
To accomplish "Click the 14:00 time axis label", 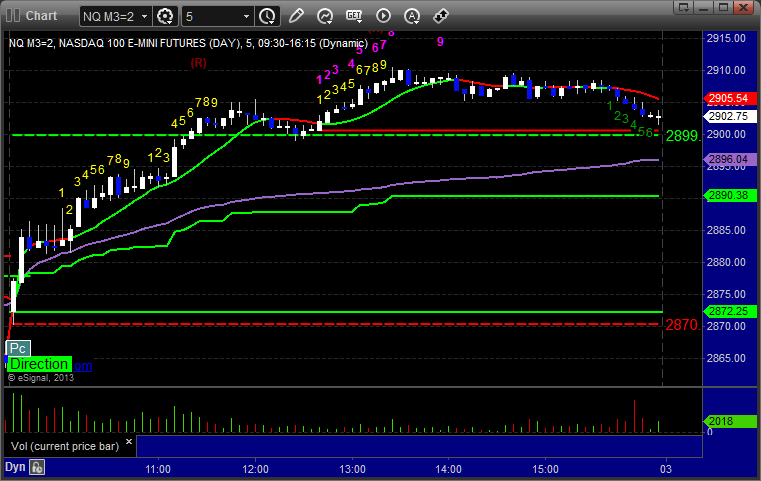I will (x=448, y=469).
